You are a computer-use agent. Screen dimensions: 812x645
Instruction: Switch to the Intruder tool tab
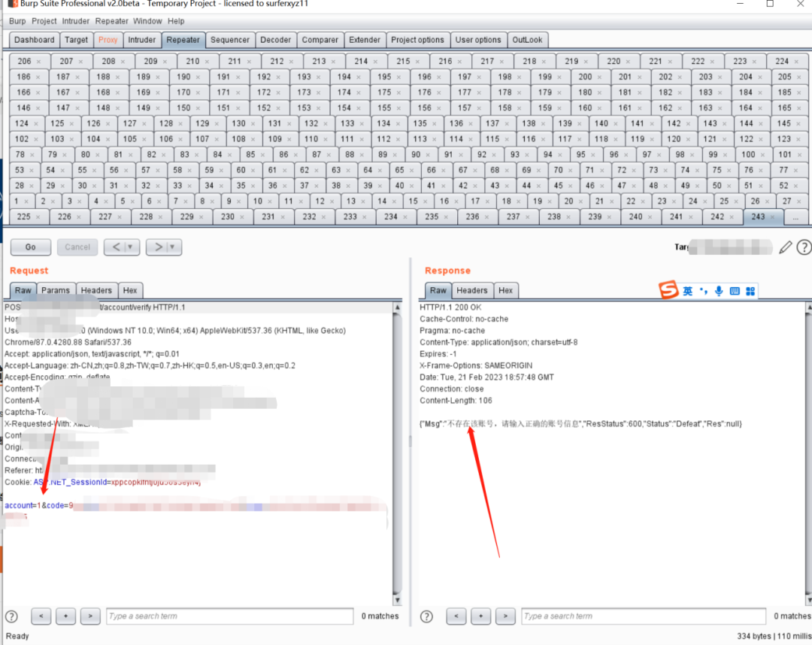141,40
